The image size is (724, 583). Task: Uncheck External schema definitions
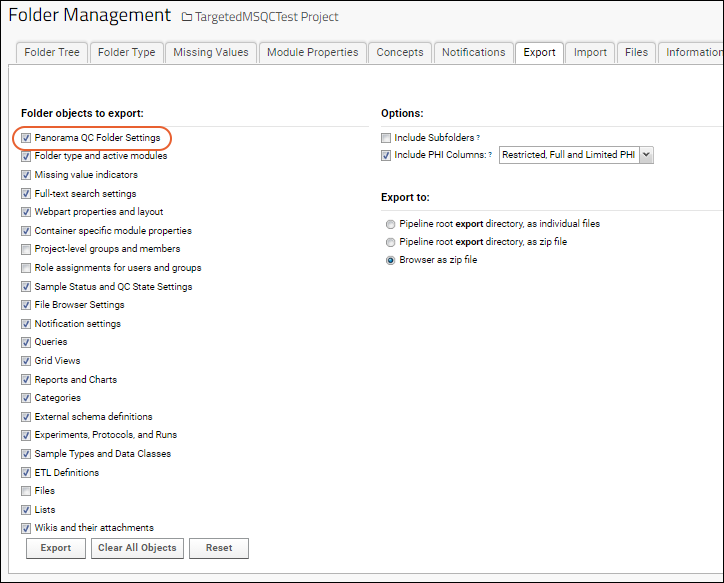26,417
